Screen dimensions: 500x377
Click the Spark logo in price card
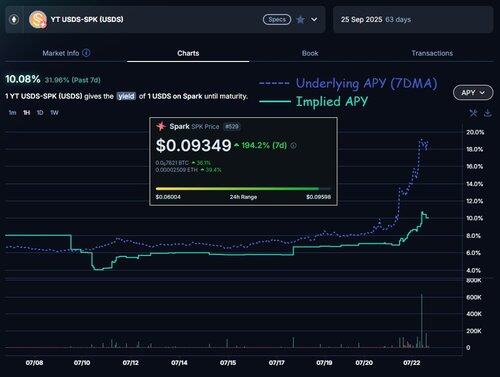coord(161,126)
